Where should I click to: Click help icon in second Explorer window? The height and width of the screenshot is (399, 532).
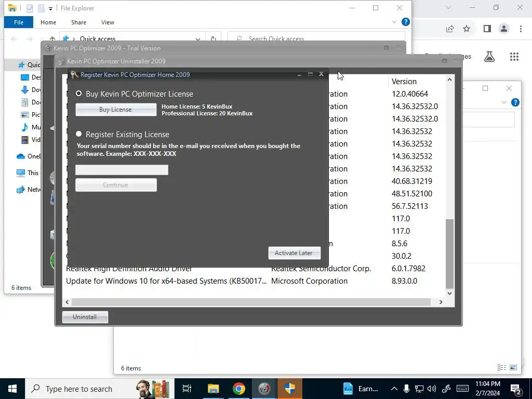point(515,102)
